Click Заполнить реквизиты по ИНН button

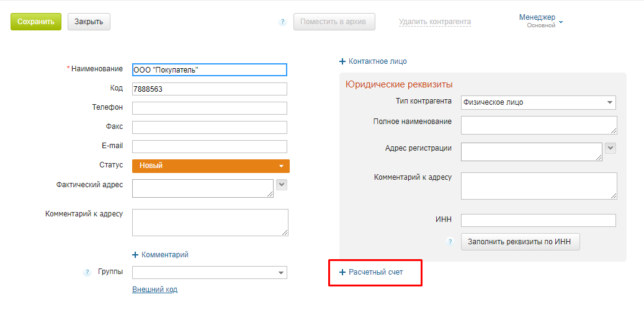coord(521,242)
